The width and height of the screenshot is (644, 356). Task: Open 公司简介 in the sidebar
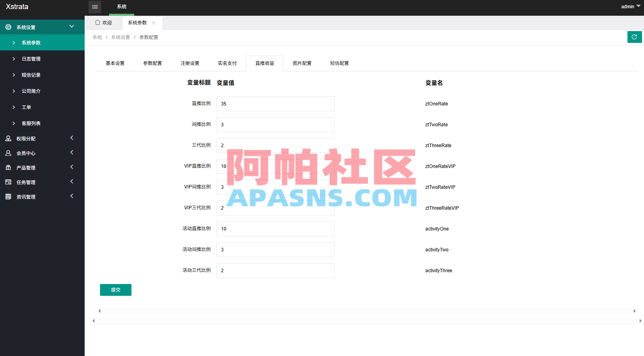(42, 91)
